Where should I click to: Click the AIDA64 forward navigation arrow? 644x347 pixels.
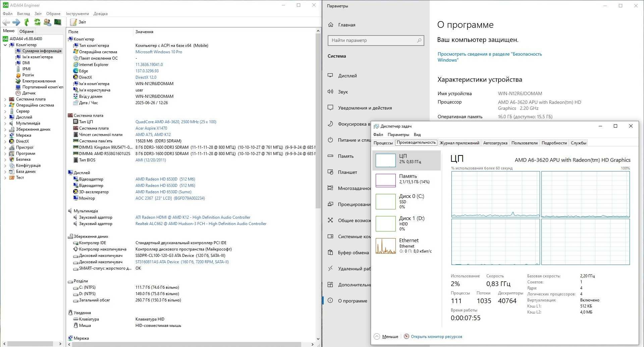click(x=16, y=22)
